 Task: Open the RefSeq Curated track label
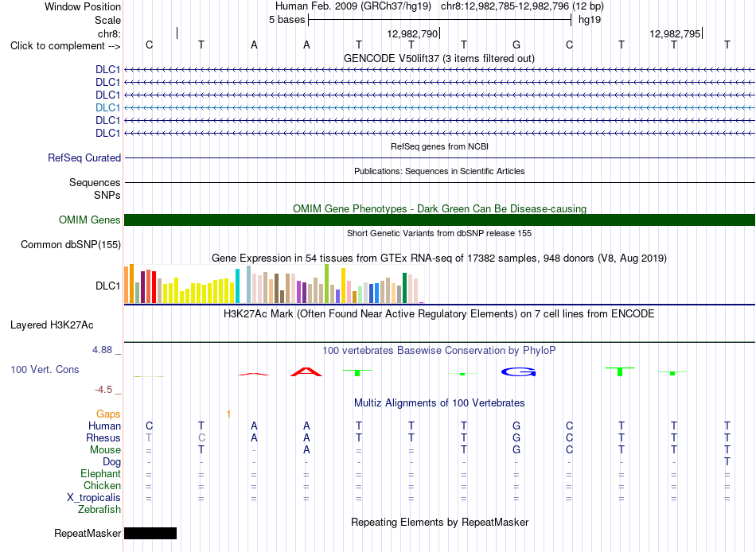tap(84, 157)
